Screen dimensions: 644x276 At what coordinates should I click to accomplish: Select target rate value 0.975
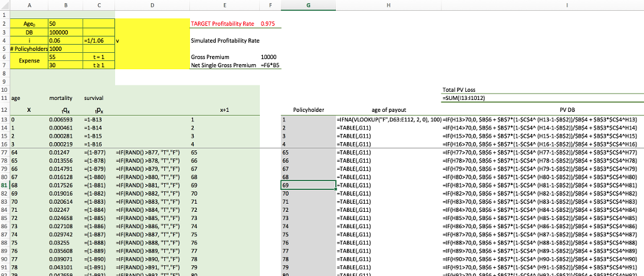(270, 24)
